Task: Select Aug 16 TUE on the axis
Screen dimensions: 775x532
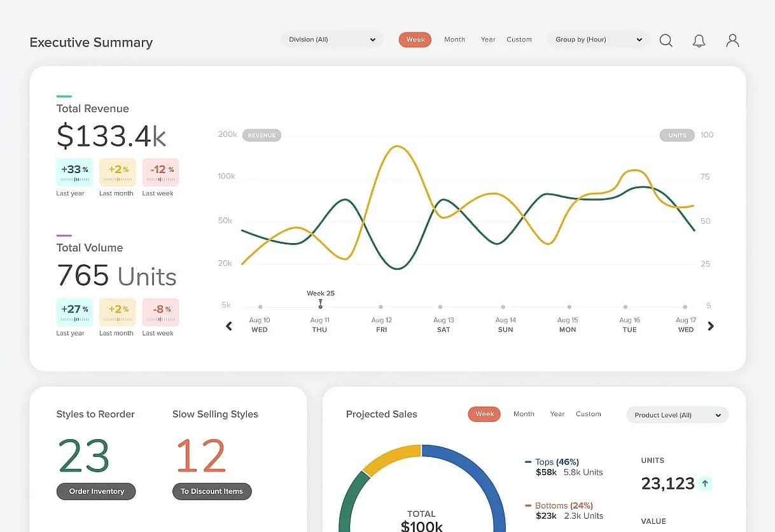Action: (629, 325)
